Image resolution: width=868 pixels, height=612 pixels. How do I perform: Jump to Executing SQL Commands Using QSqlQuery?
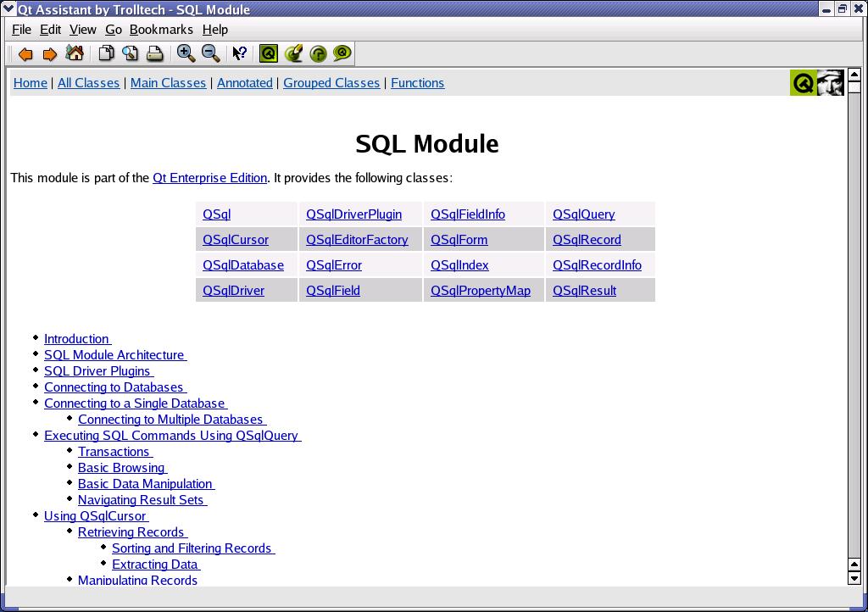tap(172, 435)
